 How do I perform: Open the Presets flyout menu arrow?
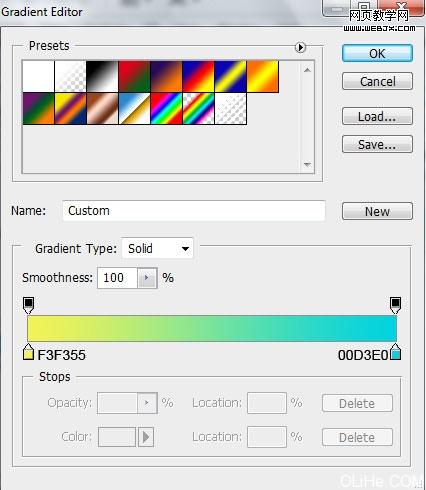coord(300,47)
